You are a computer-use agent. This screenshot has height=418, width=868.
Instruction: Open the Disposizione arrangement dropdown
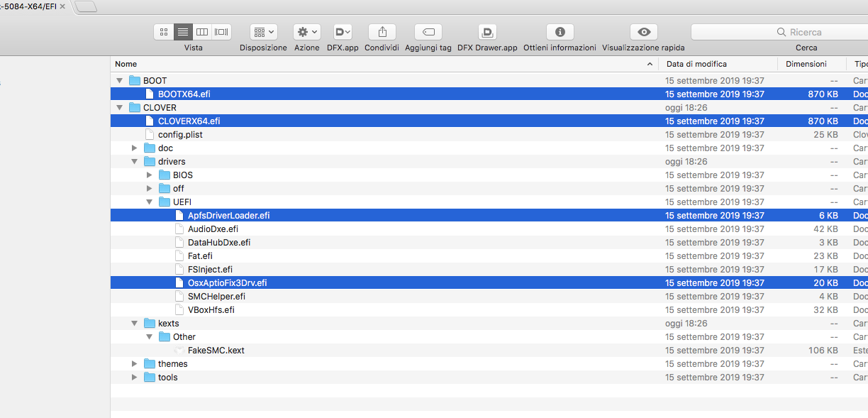pos(263,32)
